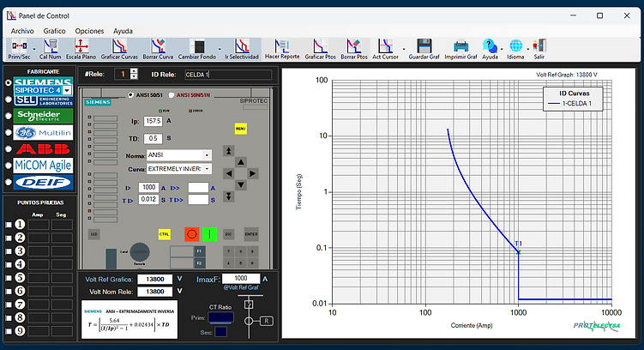Click the Ip current input field
The image size is (644, 350).
[x=153, y=121]
